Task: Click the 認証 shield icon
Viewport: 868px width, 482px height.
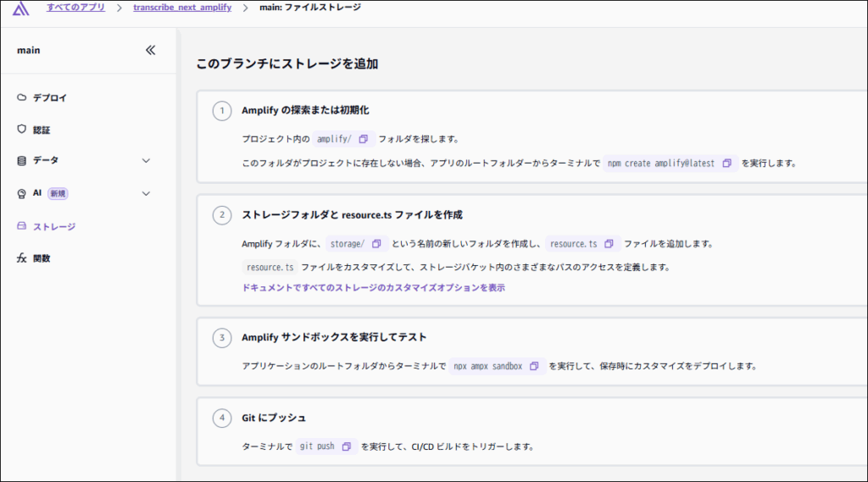Action: click(x=21, y=129)
